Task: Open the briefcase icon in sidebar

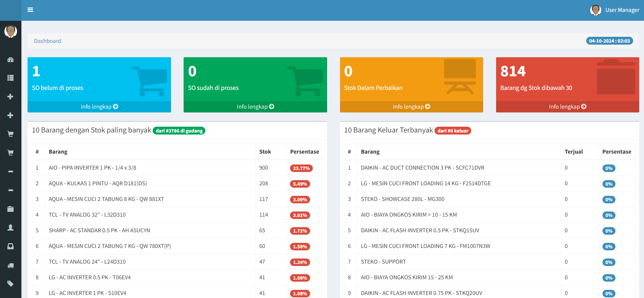Action: point(11,209)
